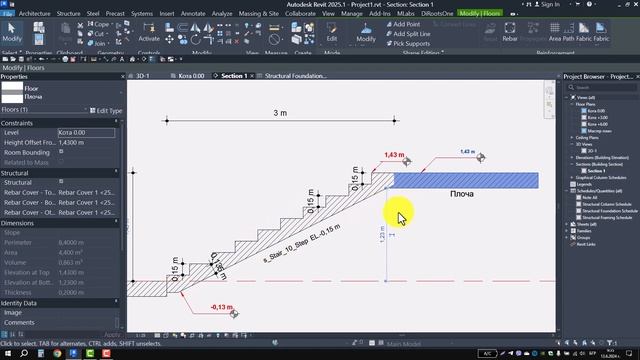Switch to the 3D-1 view tab
The image size is (640, 360).
[142, 76]
